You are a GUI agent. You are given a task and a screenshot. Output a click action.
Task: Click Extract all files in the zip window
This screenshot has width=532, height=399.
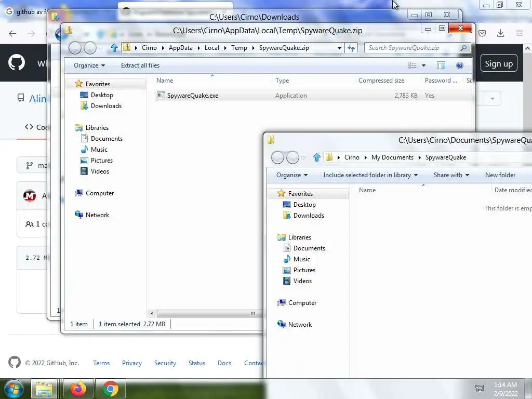tap(140, 65)
